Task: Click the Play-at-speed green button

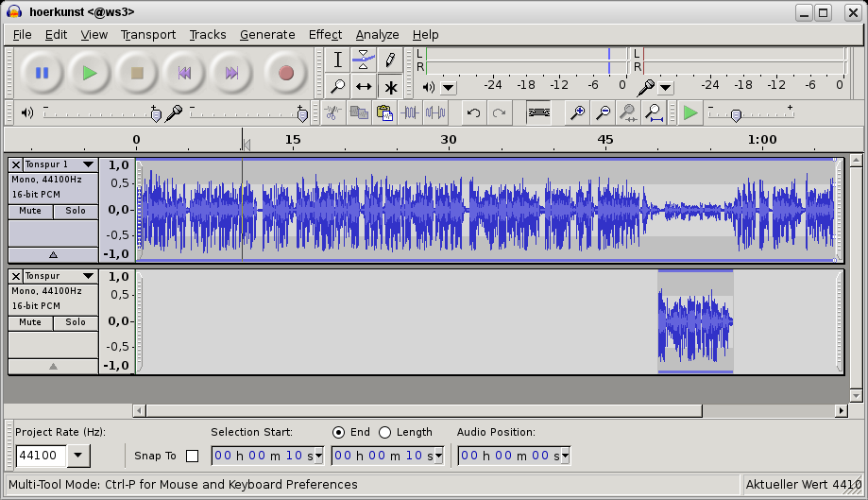Action: tap(690, 113)
